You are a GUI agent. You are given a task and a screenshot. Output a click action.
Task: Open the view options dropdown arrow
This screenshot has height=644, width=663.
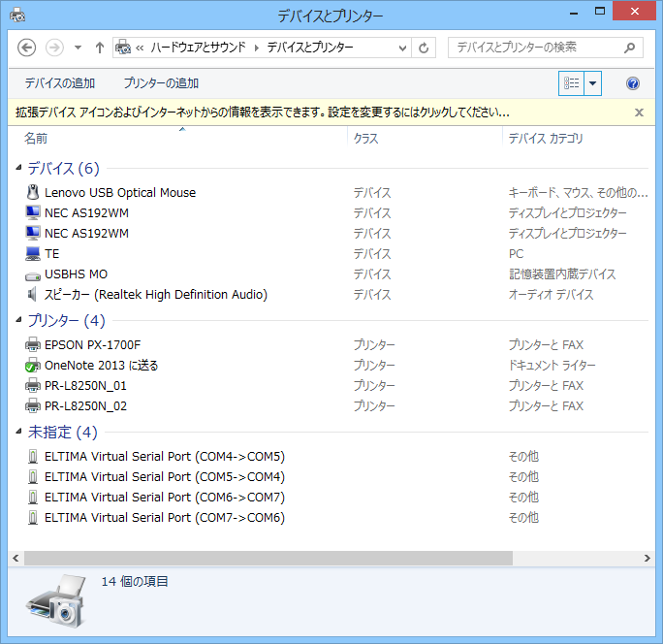593,83
